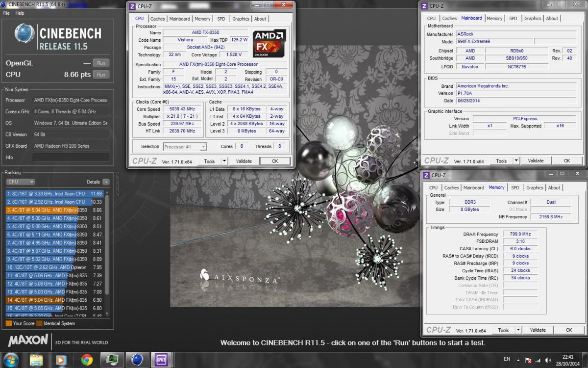
Task: Select ranking row 1 Intel Xeon 3.33 GHz
Action: point(54,194)
